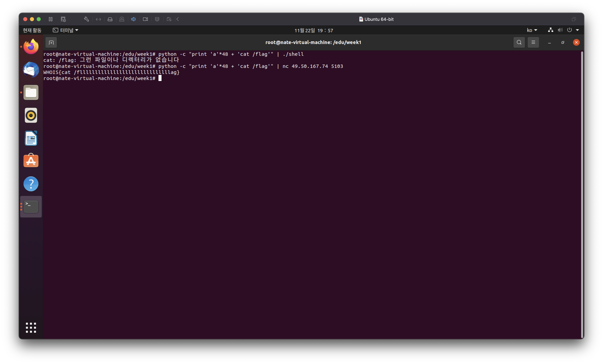The height and width of the screenshot is (364, 603).
Task: Open virtual machine settings wrench
Action: tap(86, 19)
